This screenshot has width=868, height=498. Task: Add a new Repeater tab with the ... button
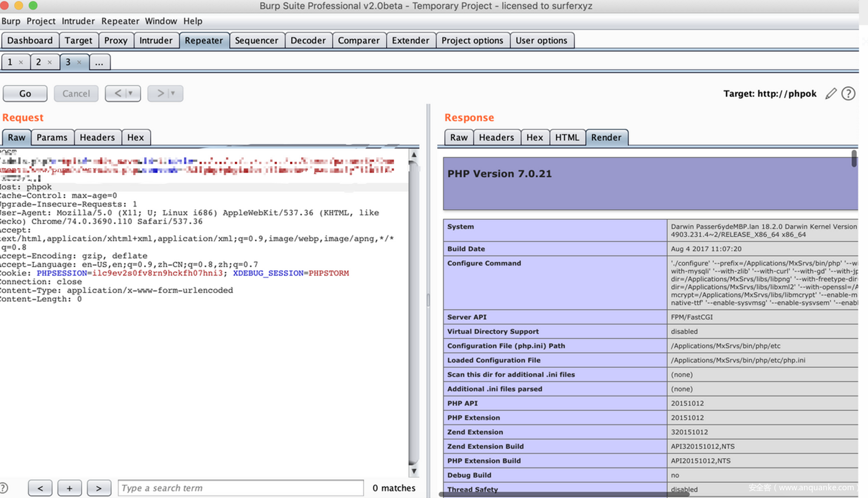(x=99, y=62)
